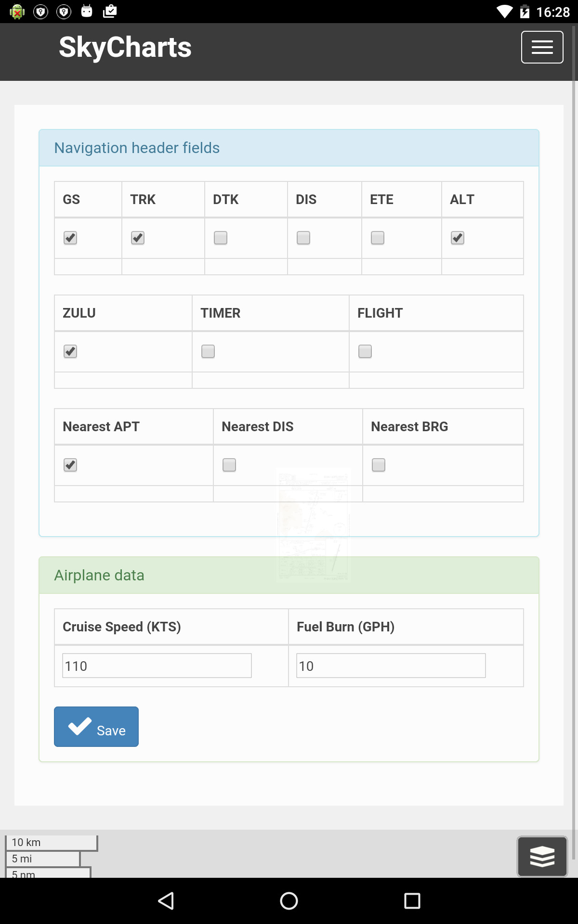Edit the Cruise Speed (KTS) field
This screenshot has height=924, width=578.
157,666
